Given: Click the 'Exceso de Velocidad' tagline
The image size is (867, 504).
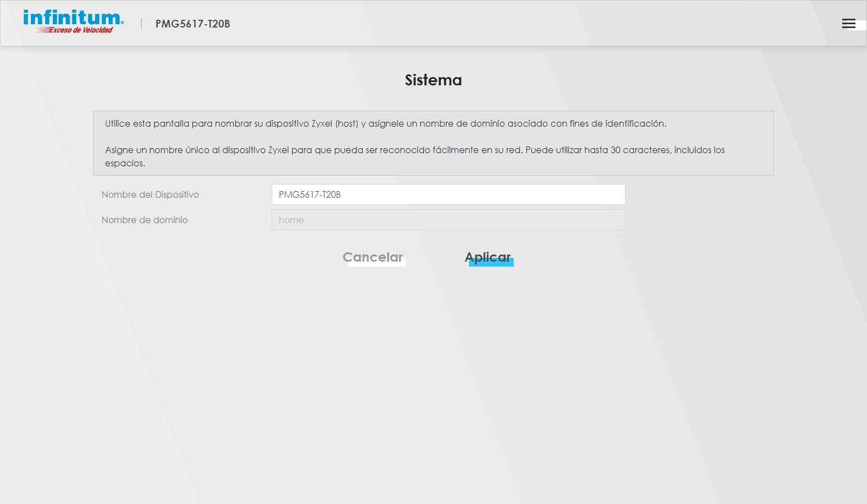Looking at the screenshot, I should point(80,30).
